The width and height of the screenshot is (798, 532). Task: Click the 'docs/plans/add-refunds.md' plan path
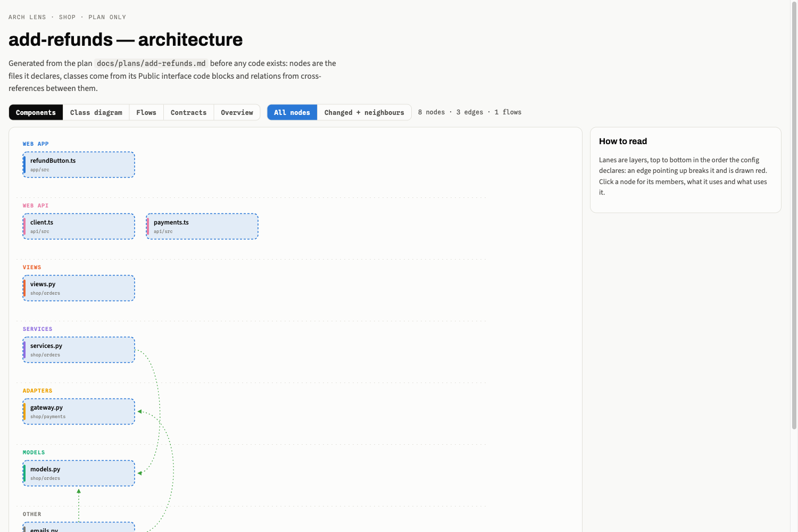pos(151,63)
